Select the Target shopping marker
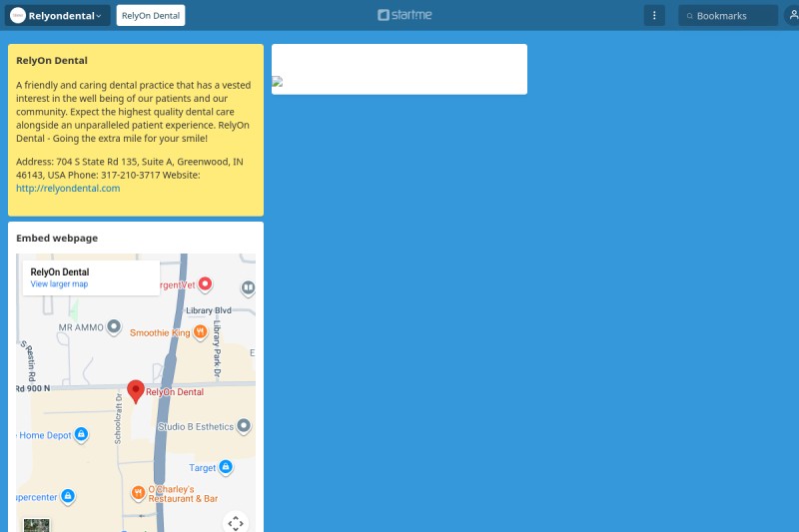 tap(226, 467)
